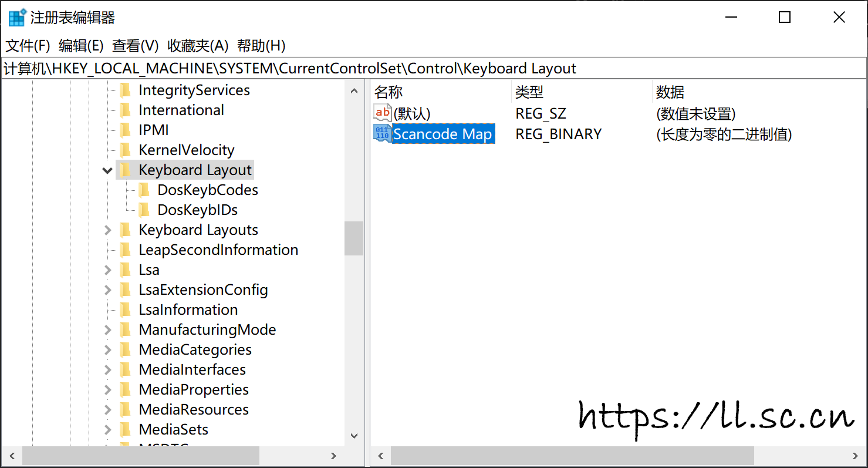The image size is (868, 468).
Task: Click the 名称 column header
Action: [389, 92]
